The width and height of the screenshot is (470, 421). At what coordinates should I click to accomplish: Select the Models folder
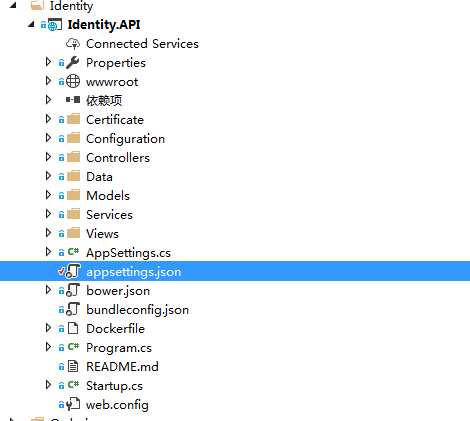(x=108, y=196)
